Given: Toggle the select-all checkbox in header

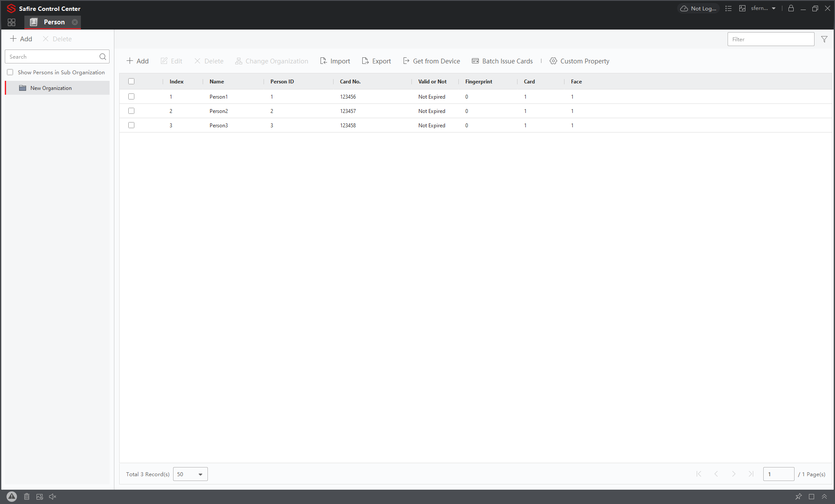Looking at the screenshot, I should 131,81.
